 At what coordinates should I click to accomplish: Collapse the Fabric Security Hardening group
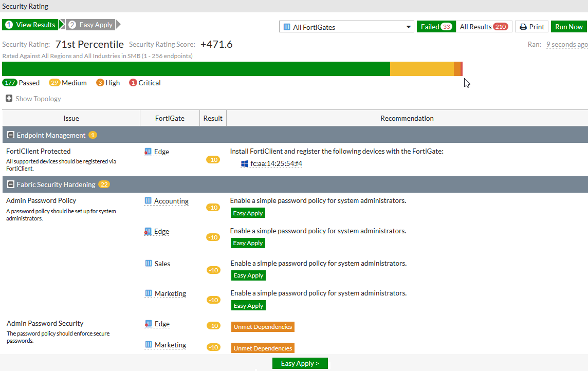11,184
